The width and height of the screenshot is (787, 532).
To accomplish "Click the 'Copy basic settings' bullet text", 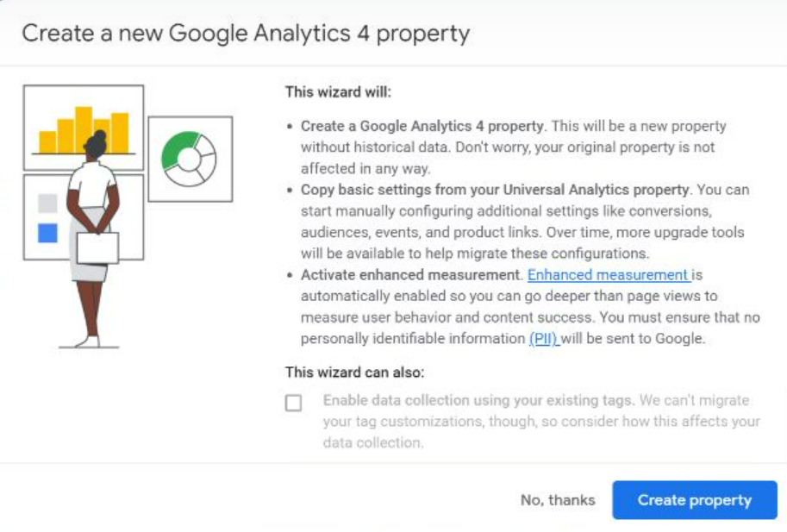I will [x=495, y=190].
